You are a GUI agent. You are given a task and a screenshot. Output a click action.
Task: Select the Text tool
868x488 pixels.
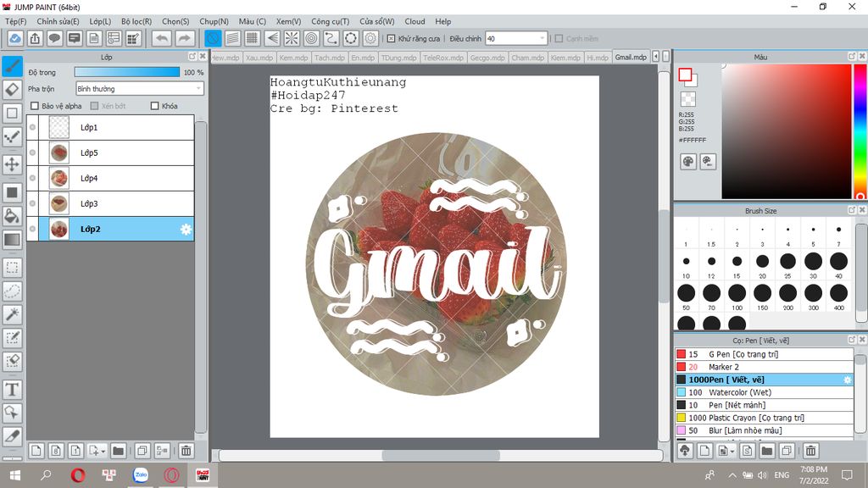coord(12,390)
